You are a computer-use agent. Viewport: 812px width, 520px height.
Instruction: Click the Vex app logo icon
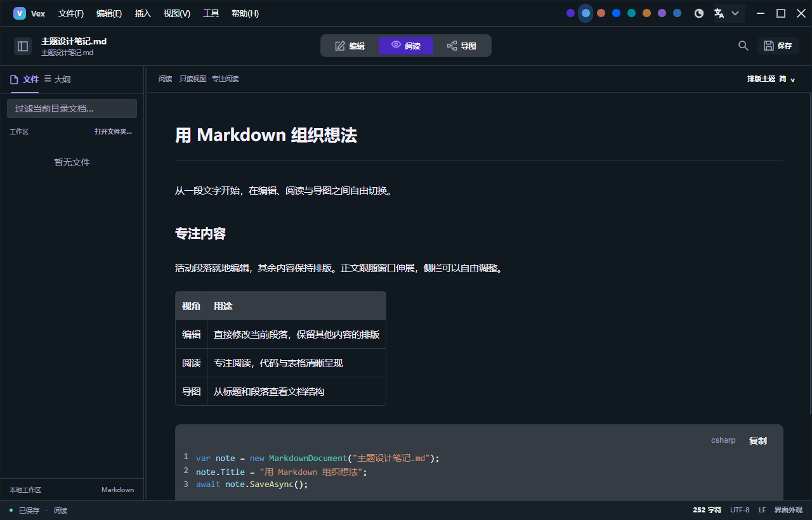tap(20, 13)
